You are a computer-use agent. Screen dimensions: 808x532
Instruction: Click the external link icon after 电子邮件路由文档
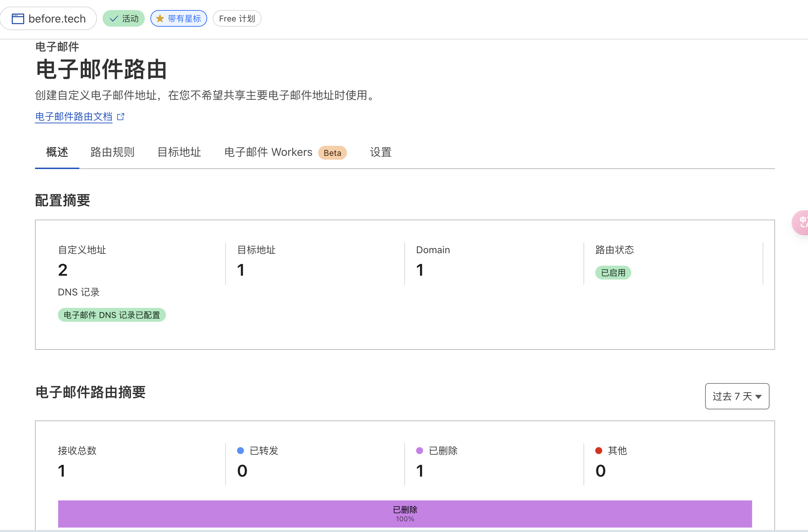(x=121, y=117)
